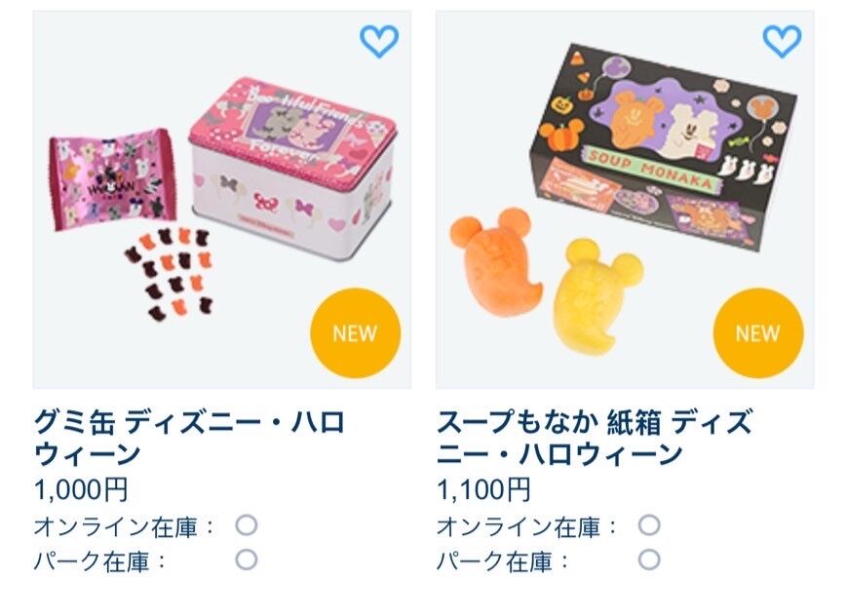This screenshot has height=616, width=847.
Task: Click the scattered gummy candies in image
Action: pyautogui.click(x=169, y=275)
